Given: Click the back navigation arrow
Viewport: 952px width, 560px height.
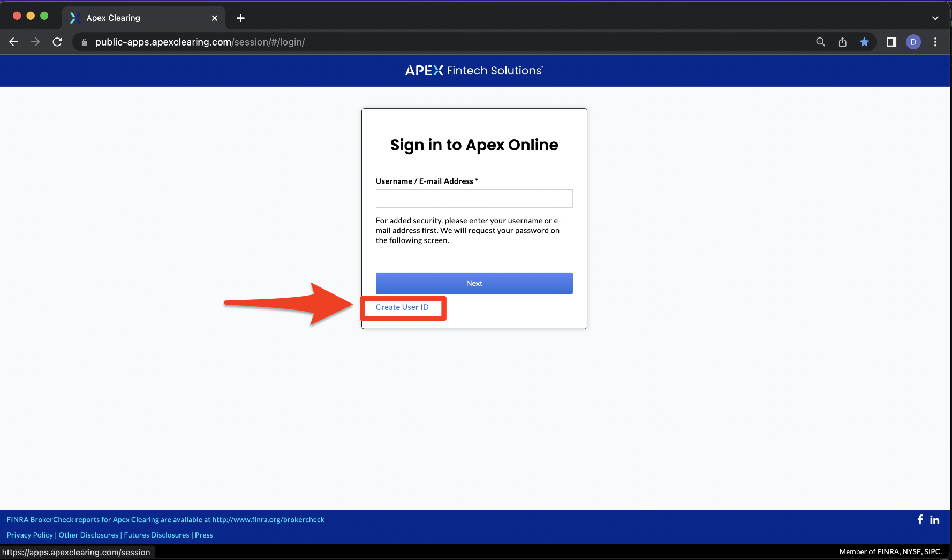Looking at the screenshot, I should point(13,42).
